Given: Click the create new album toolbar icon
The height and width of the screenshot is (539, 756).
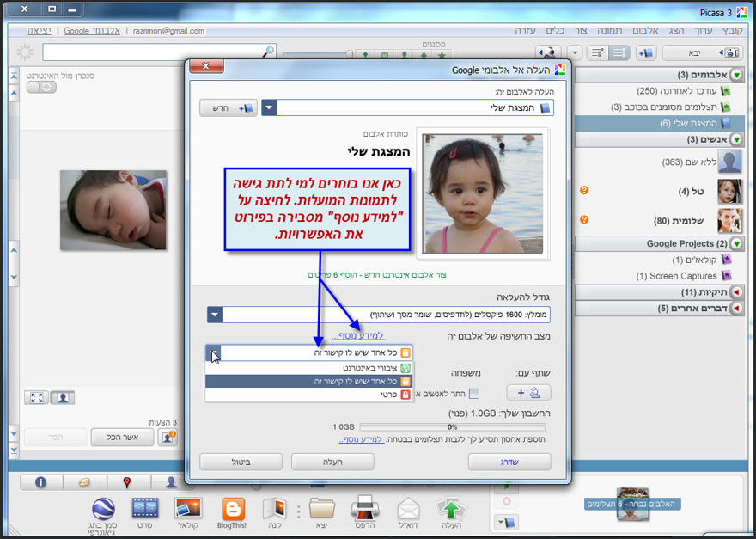Looking at the screenshot, I should tap(645, 52).
